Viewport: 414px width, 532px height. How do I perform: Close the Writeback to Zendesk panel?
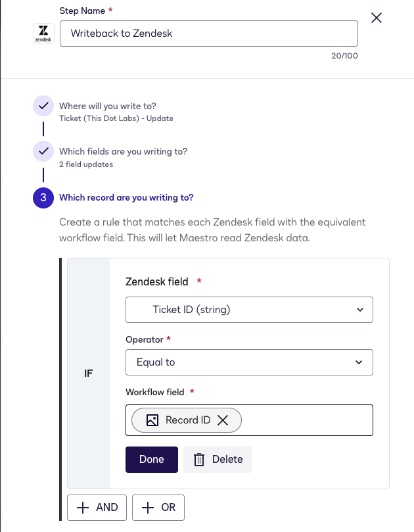pos(376,18)
